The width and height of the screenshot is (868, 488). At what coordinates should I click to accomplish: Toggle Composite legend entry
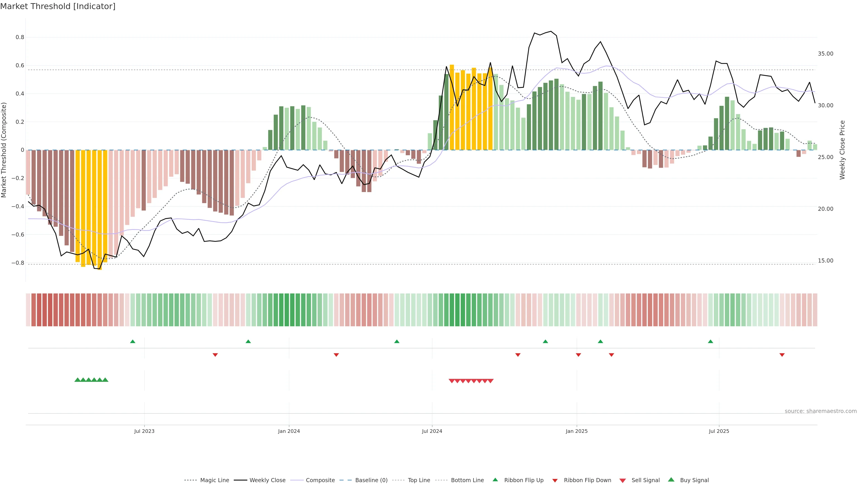click(x=320, y=480)
